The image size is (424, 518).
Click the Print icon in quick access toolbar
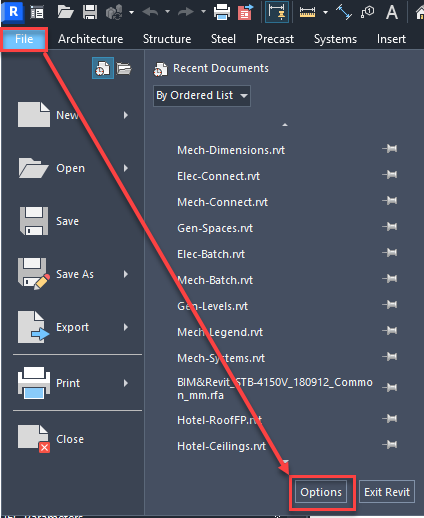pyautogui.click(x=222, y=12)
